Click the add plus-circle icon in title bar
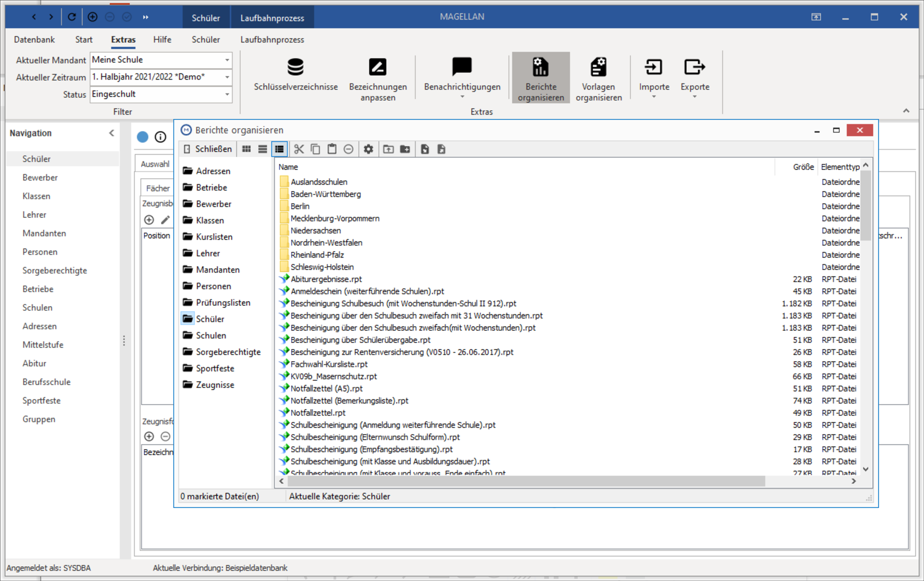Screen dimensions: 924x581 [92, 17]
